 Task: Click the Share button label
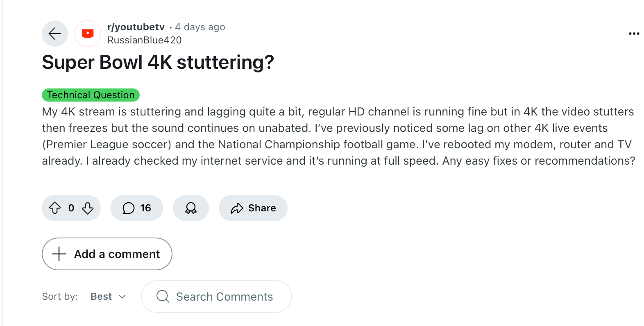pos(262,208)
